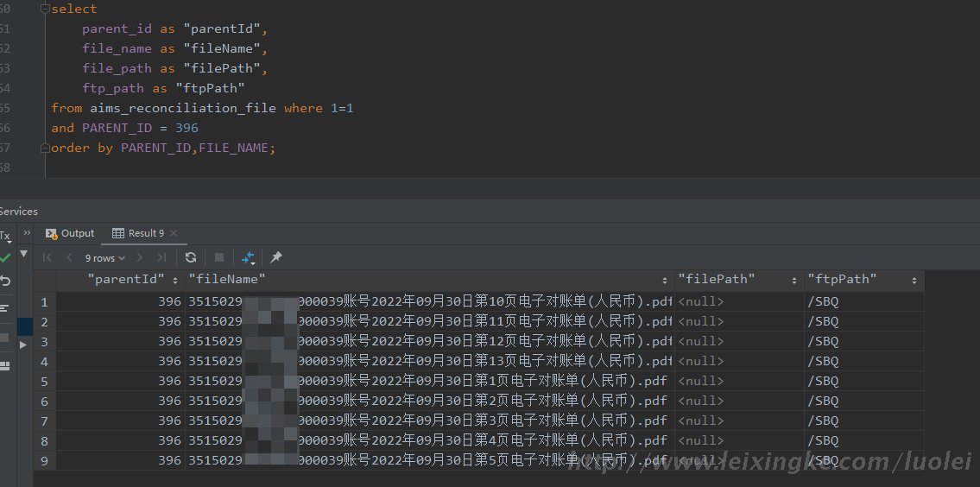This screenshot has height=487, width=980.
Task: Click the Pin Tab icon
Action: pyautogui.click(x=276, y=257)
